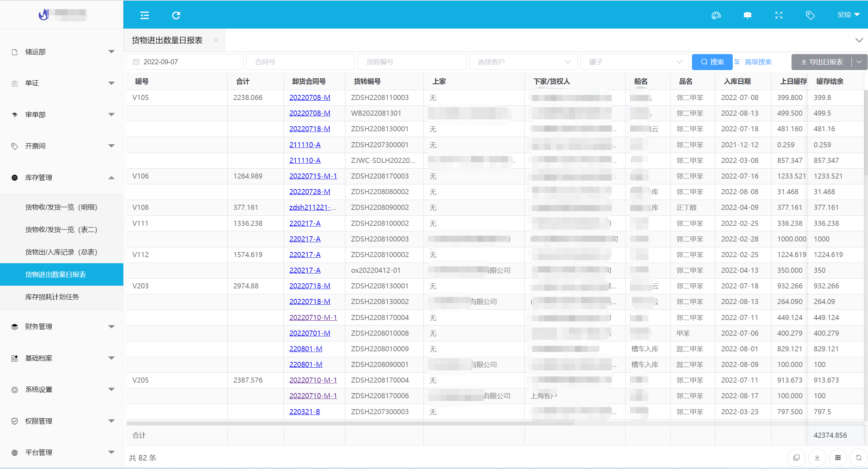
Task: Click the 2022-09-07 date field
Action: point(185,62)
